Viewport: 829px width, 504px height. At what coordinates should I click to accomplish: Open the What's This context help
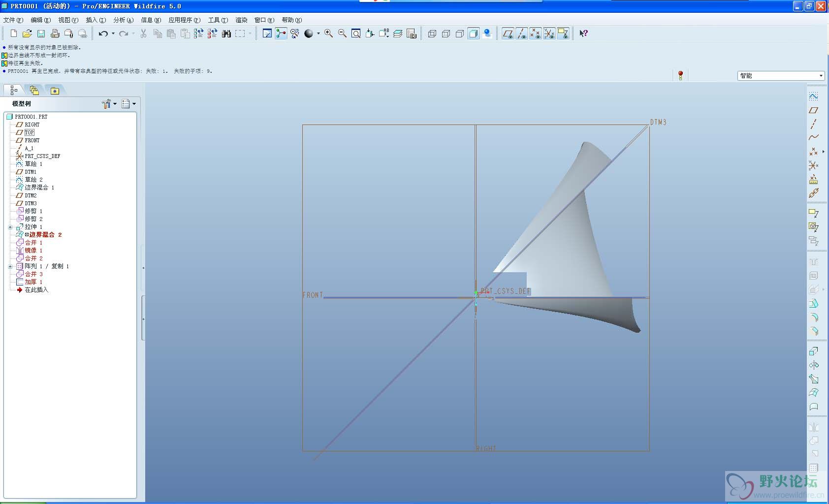pyautogui.click(x=583, y=33)
